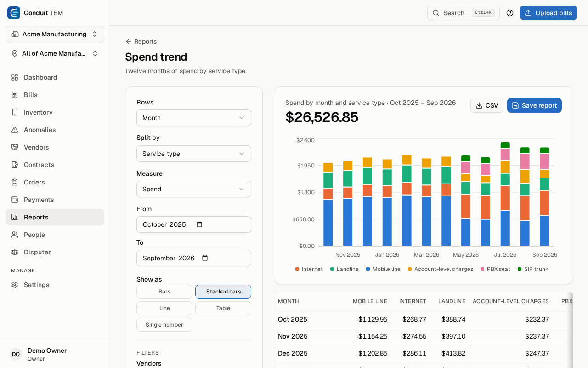Image resolution: width=588 pixels, height=368 pixels.
Task: Click the Upload bills button
Action: click(x=548, y=13)
